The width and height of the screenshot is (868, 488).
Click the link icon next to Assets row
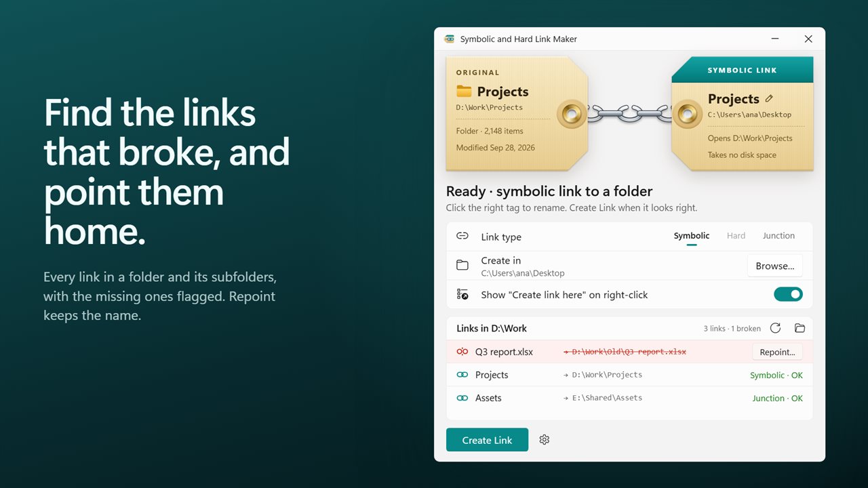click(462, 398)
